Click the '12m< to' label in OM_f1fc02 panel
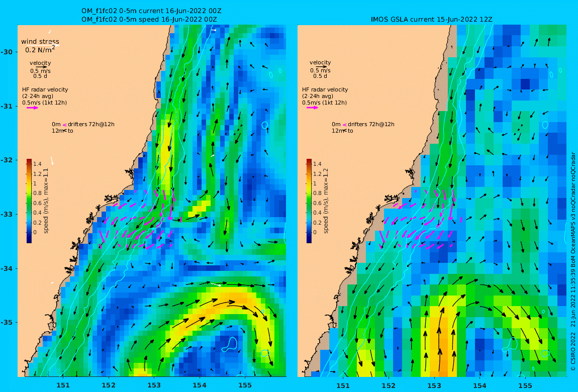Image resolution: width=578 pixels, height=392 pixels. 62,131
